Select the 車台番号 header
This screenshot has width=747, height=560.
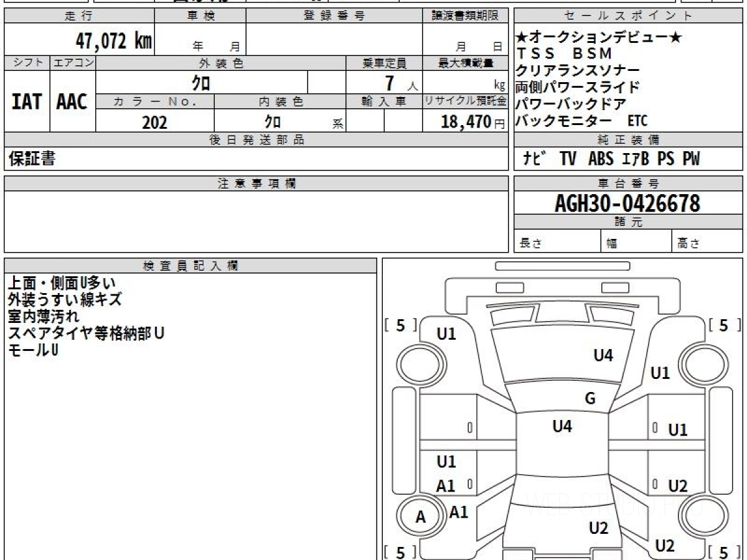(x=629, y=184)
